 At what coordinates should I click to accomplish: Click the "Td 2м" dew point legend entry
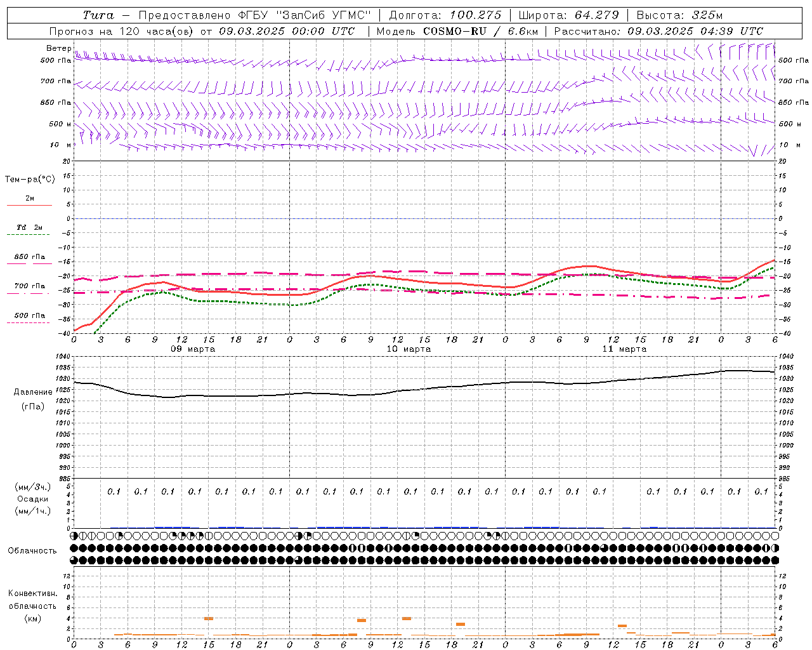(30, 227)
